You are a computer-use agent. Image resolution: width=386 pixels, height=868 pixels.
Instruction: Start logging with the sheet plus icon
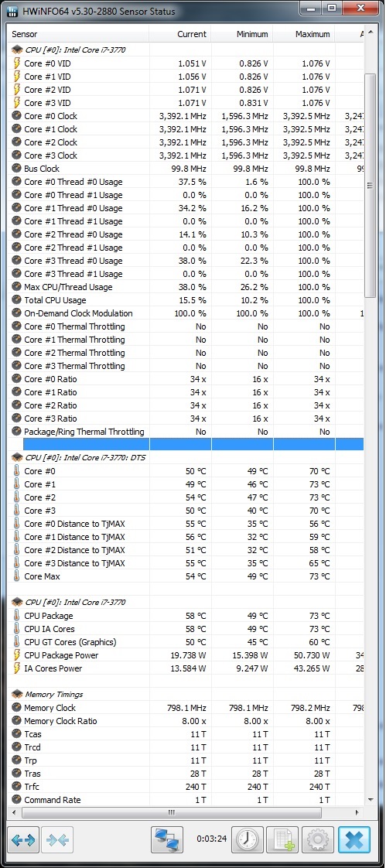click(x=282, y=839)
